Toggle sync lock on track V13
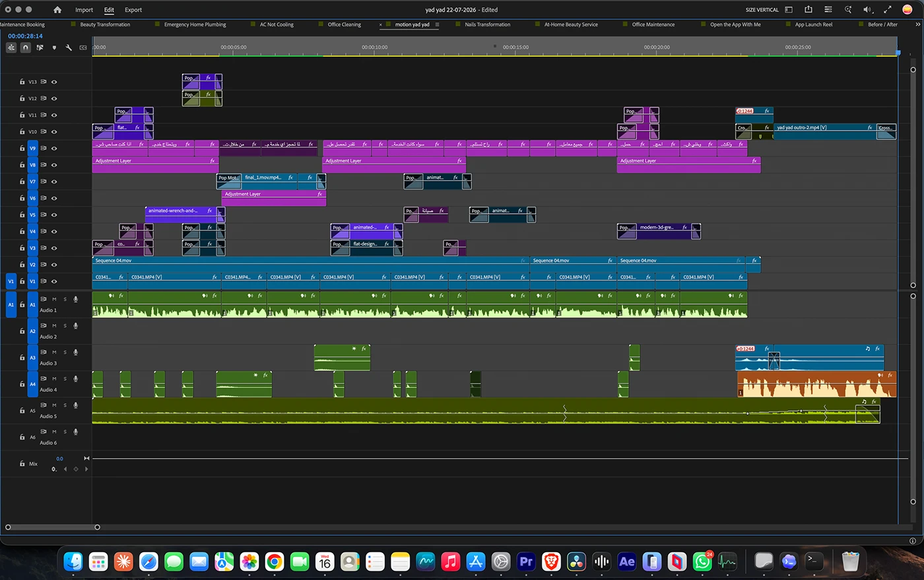 [x=44, y=82]
